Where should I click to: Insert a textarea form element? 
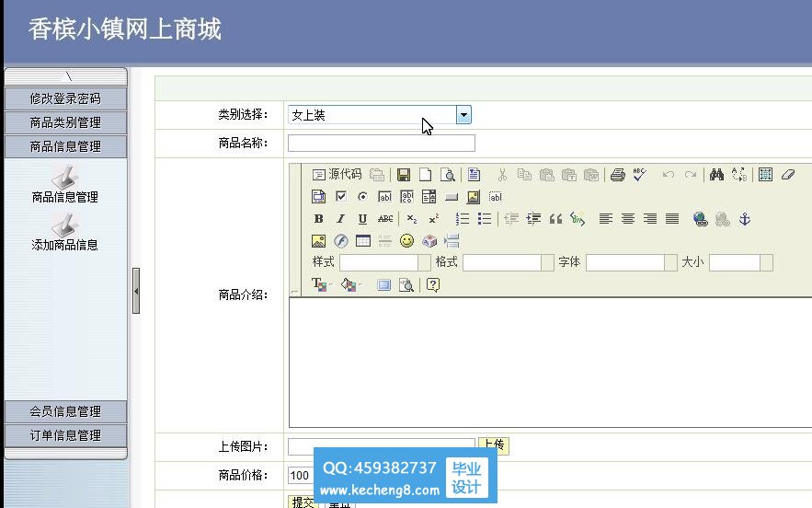tap(407, 197)
